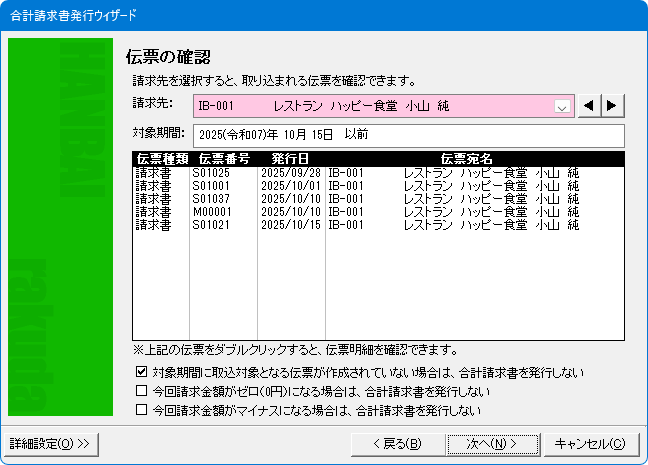Open the 請求先 dropdown list

coord(562,106)
